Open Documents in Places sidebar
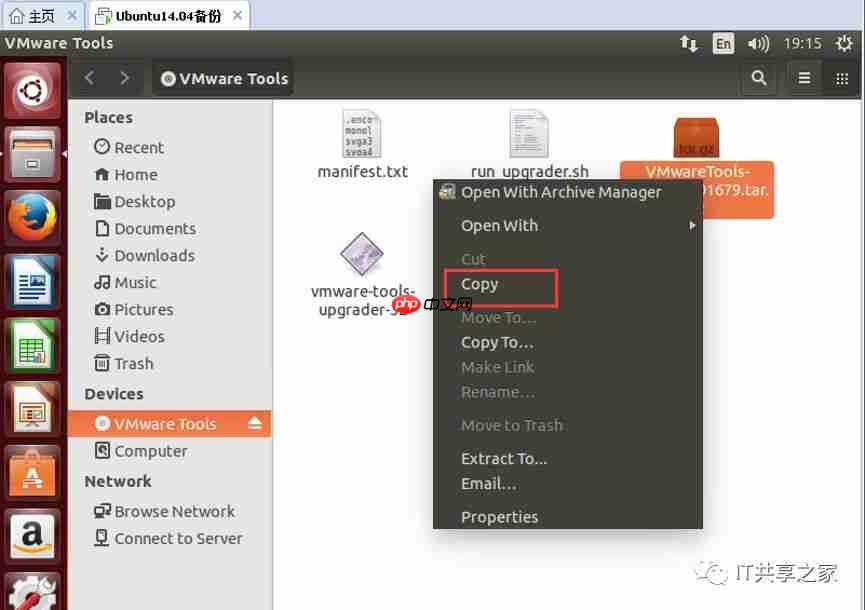This screenshot has width=865, height=610. click(x=170, y=228)
